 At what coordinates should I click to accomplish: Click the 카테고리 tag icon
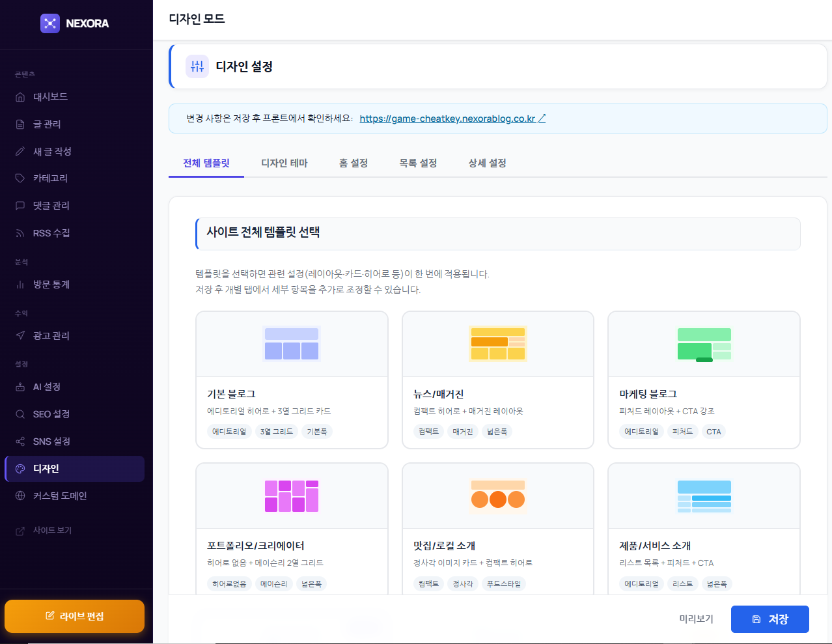pyautogui.click(x=20, y=178)
